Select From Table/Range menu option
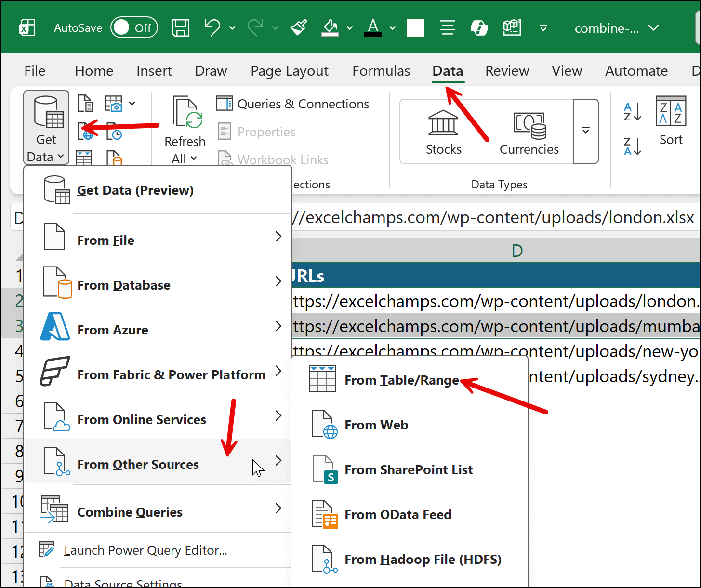701x588 pixels. point(401,380)
